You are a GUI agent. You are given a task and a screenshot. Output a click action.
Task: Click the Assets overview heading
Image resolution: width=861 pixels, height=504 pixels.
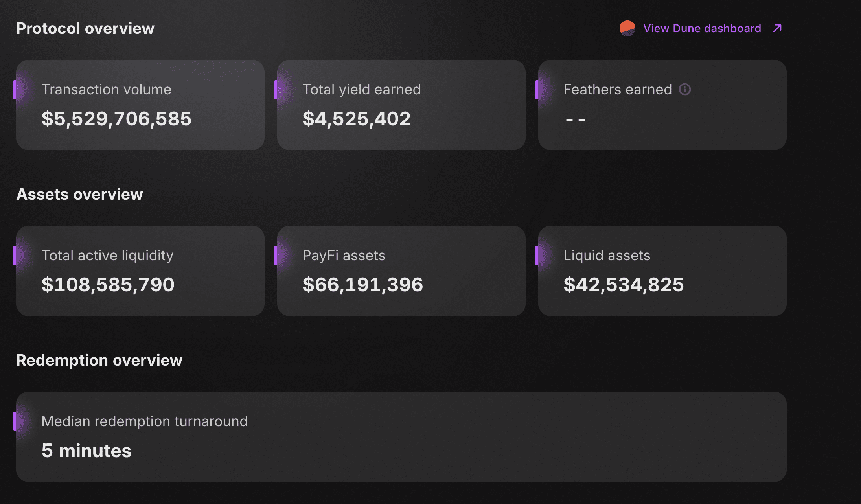point(79,194)
